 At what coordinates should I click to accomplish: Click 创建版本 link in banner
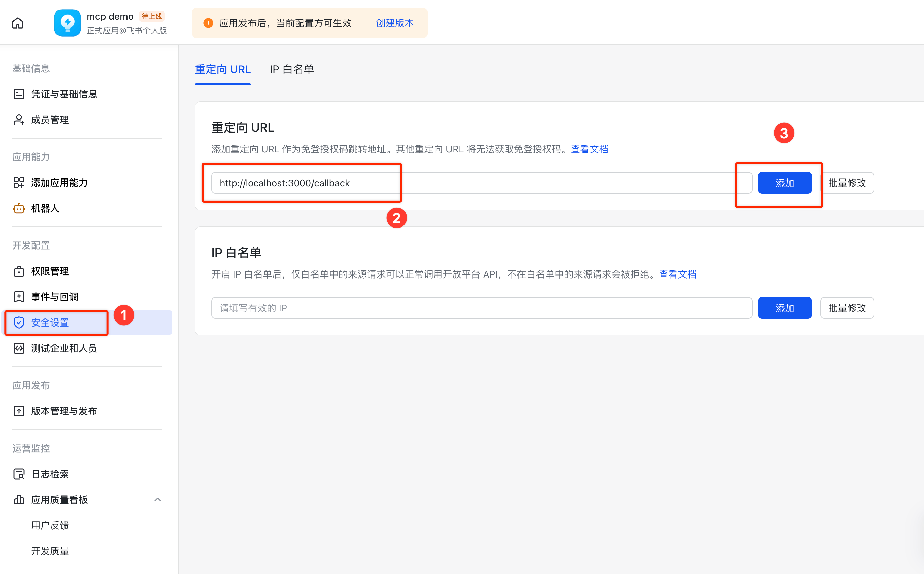(395, 23)
